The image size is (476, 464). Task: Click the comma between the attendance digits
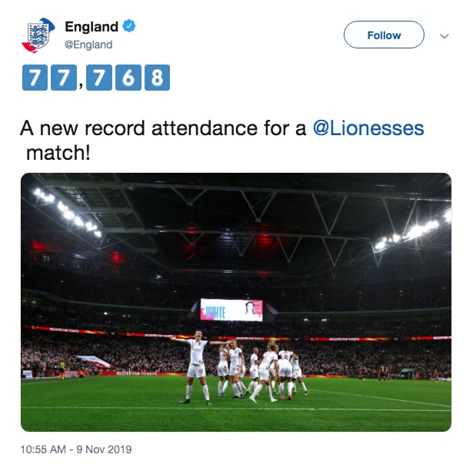click(80, 85)
